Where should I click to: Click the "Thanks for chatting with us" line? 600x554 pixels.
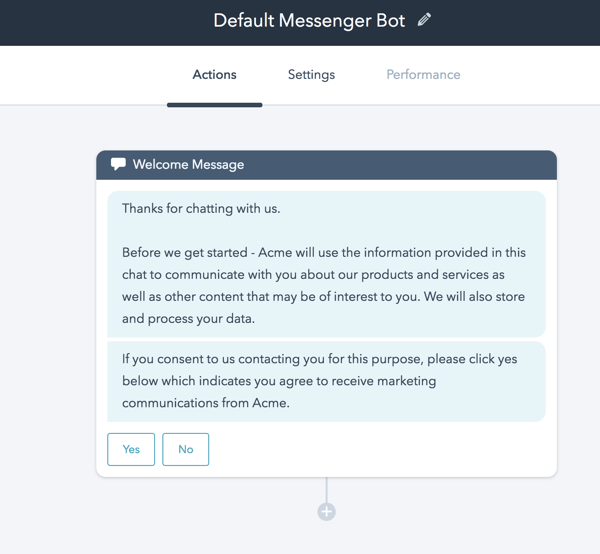(x=201, y=209)
